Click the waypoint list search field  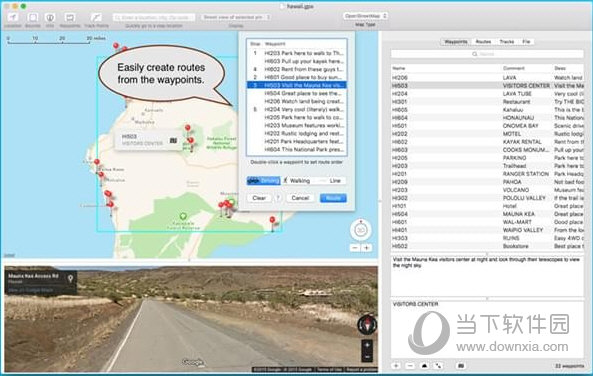pyautogui.click(x=487, y=54)
